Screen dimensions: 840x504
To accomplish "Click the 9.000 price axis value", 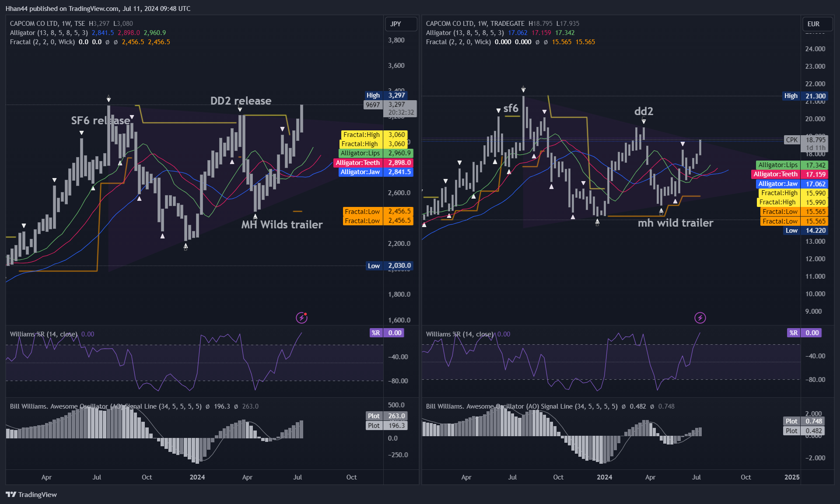I will [x=814, y=311].
